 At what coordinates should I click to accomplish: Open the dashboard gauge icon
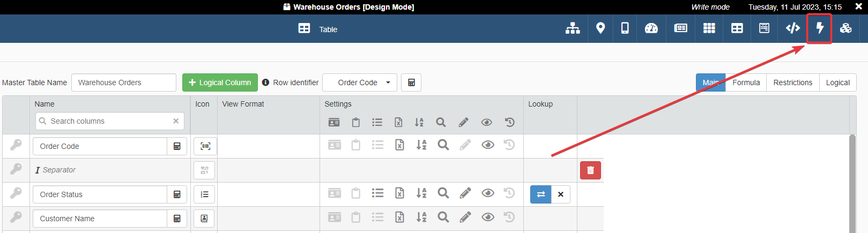pyautogui.click(x=651, y=28)
